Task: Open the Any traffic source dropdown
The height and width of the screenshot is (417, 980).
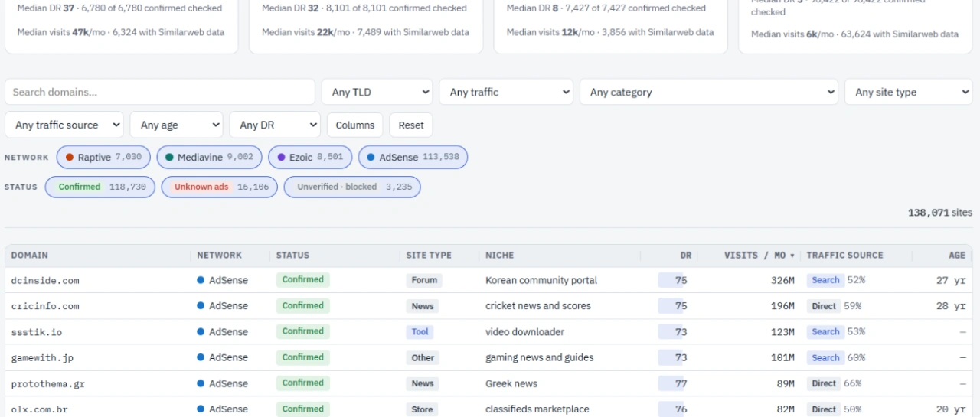Action: (64, 125)
